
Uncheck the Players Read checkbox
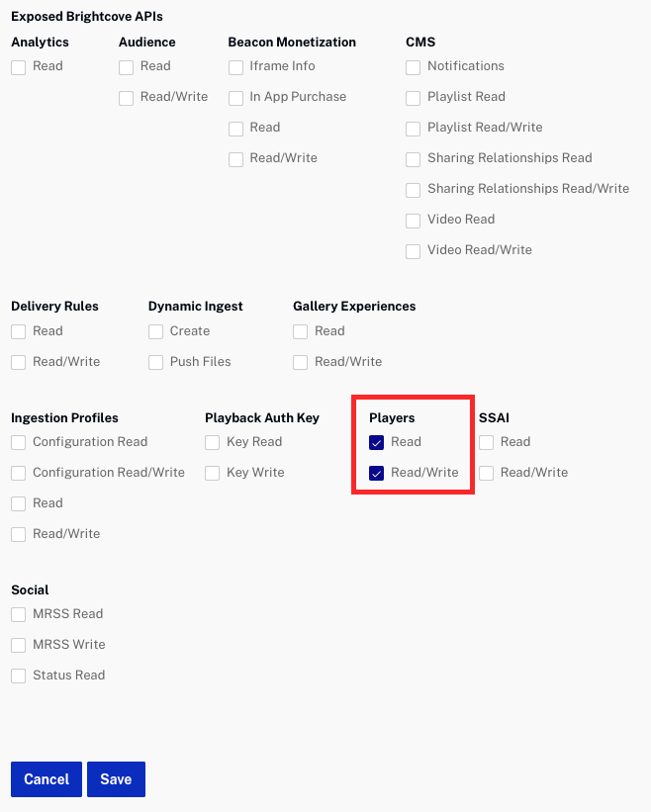pos(377,443)
